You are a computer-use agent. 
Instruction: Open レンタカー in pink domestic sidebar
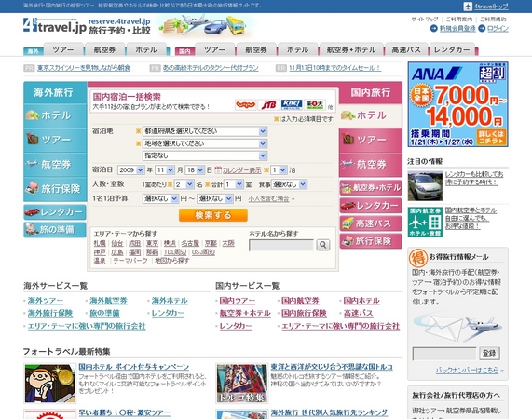[x=371, y=206]
